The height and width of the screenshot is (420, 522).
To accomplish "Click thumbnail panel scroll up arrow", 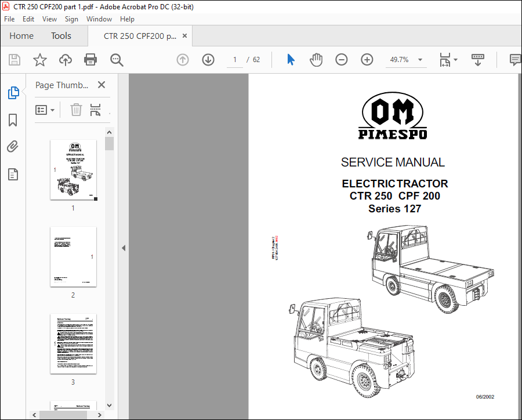I will [x=109, y=132].
